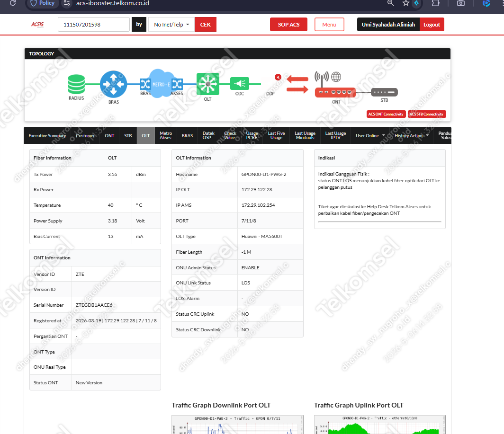Click the browser screenshot camera icon
Viewport: 504px width, 434px height.
coord(461,3)
